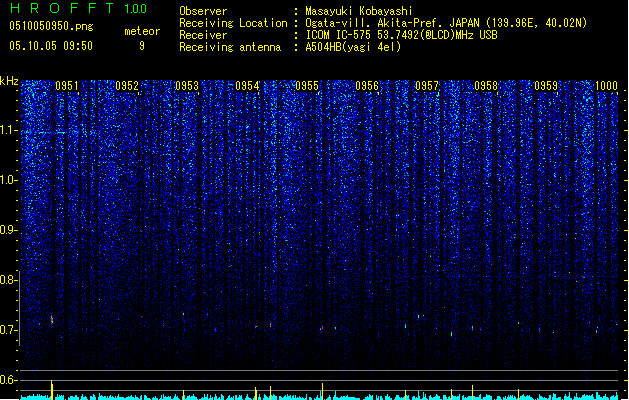Click the meteor count label
Viewport: 629px width, 400px height.
pos(142,31)
